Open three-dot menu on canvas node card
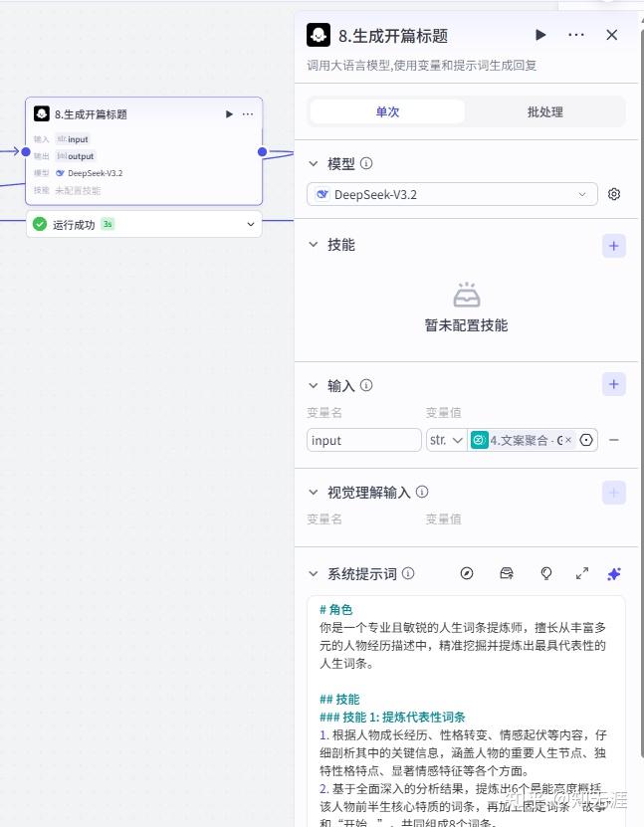The width and height of the screenshot is (644, 827). pyautogui.click(x=248, y=113)
